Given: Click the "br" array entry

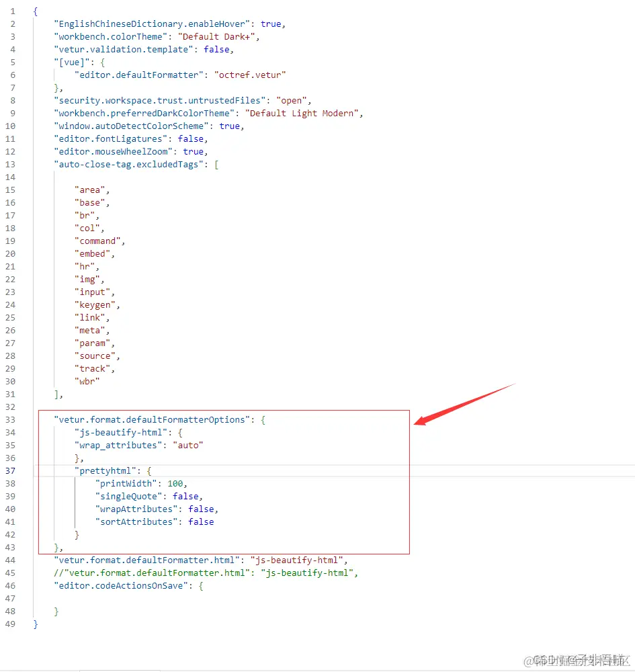Looking at the screenshot, I should point(85,216).
